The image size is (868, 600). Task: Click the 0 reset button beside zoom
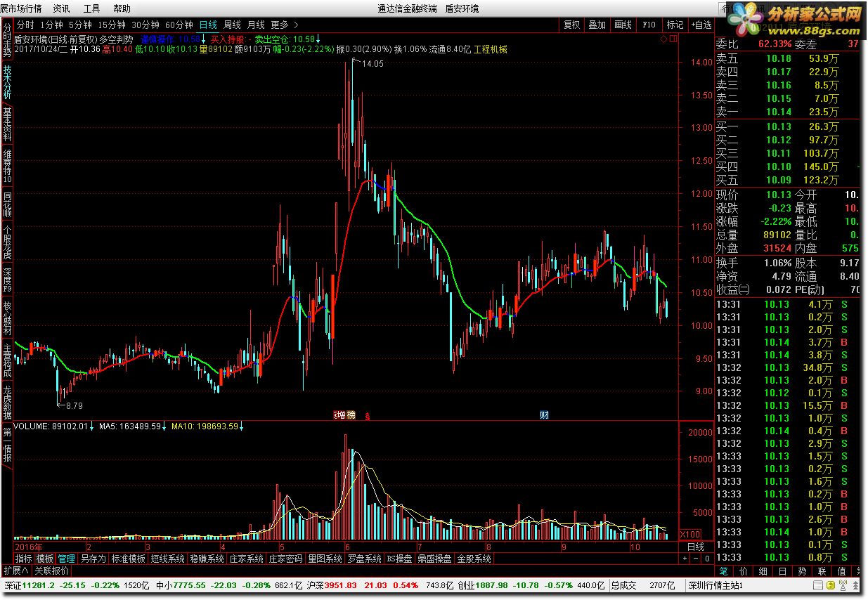[706, 559]
